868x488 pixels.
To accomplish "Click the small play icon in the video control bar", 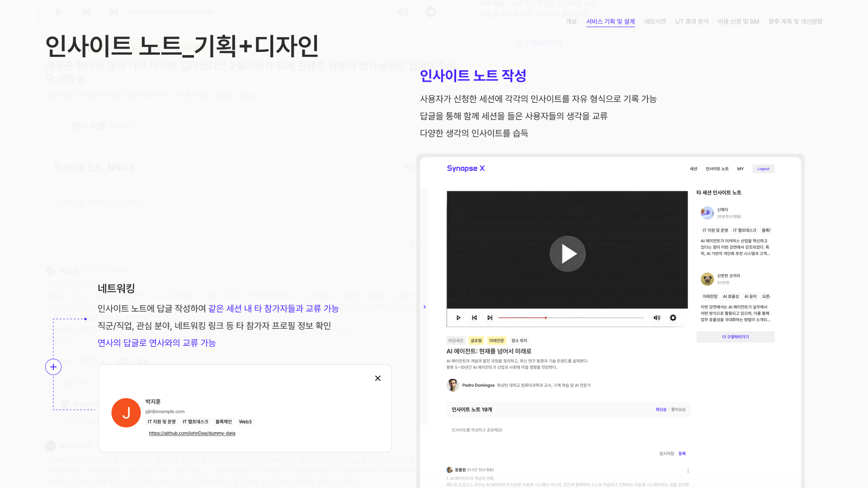I will [458, 318].
